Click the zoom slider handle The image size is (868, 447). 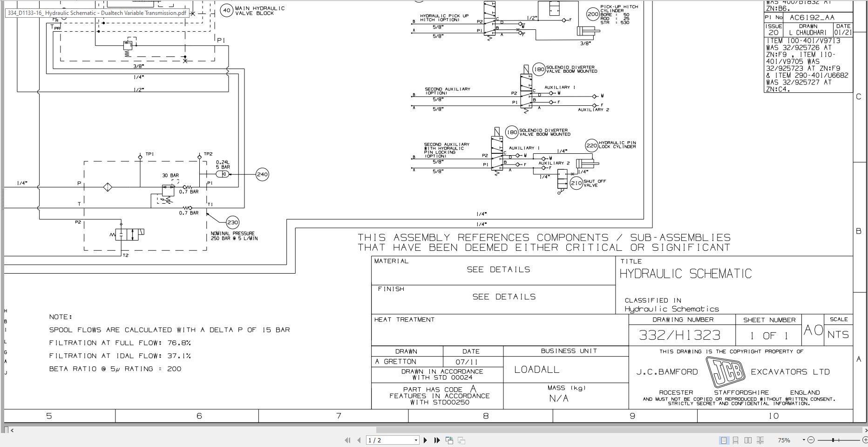(833, 440)
